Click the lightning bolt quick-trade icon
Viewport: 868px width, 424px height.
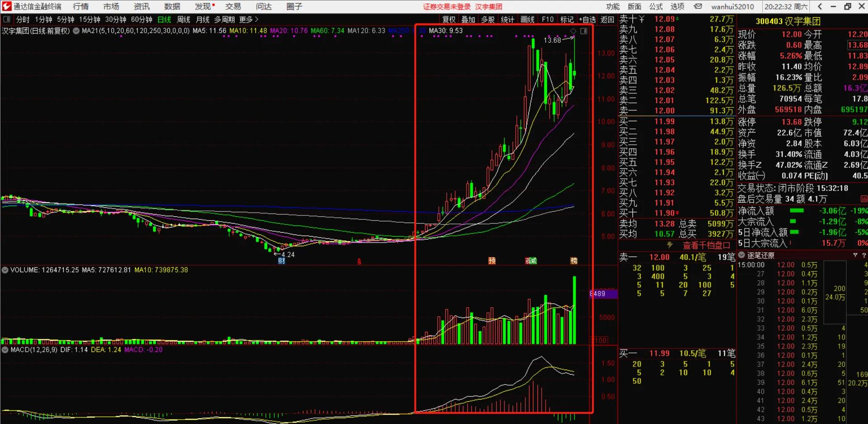click(670, 245)
